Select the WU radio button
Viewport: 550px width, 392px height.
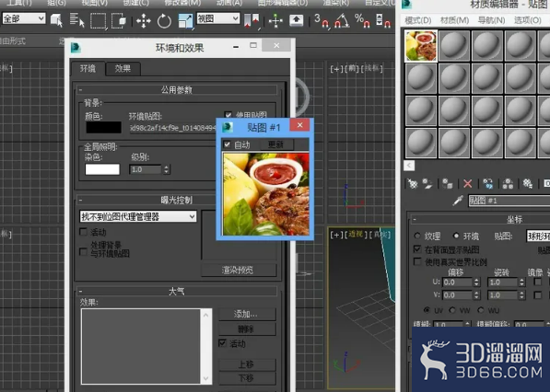481,310
